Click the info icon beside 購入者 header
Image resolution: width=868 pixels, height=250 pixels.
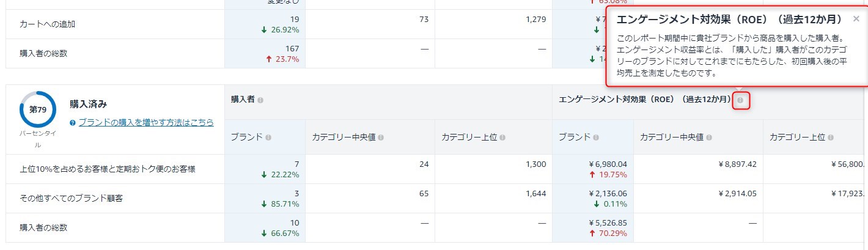(x=260, y=100)
